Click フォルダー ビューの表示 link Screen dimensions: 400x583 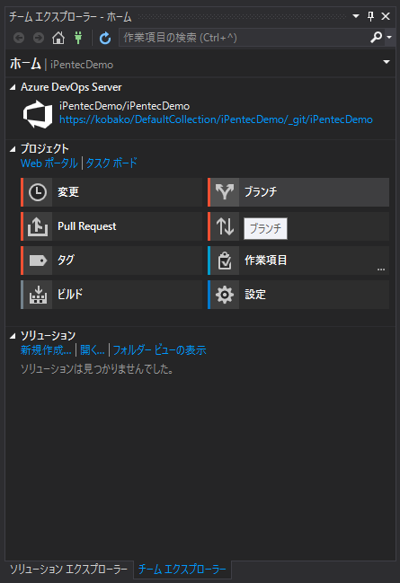click(160, 350)
